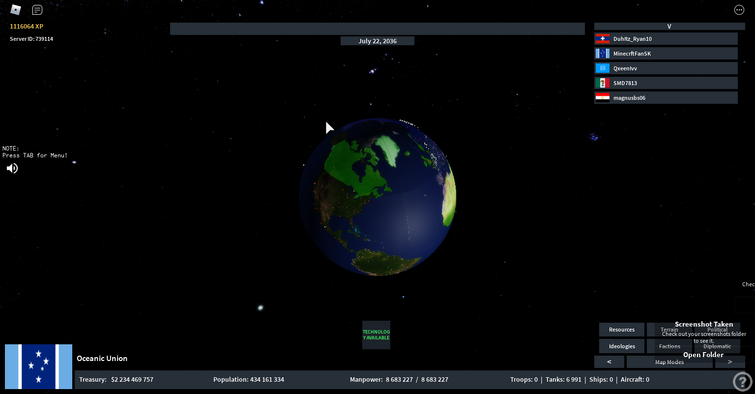Switch to Resources map mode
The height and width of the screenshot is (394, 755).
coord(622,329)
